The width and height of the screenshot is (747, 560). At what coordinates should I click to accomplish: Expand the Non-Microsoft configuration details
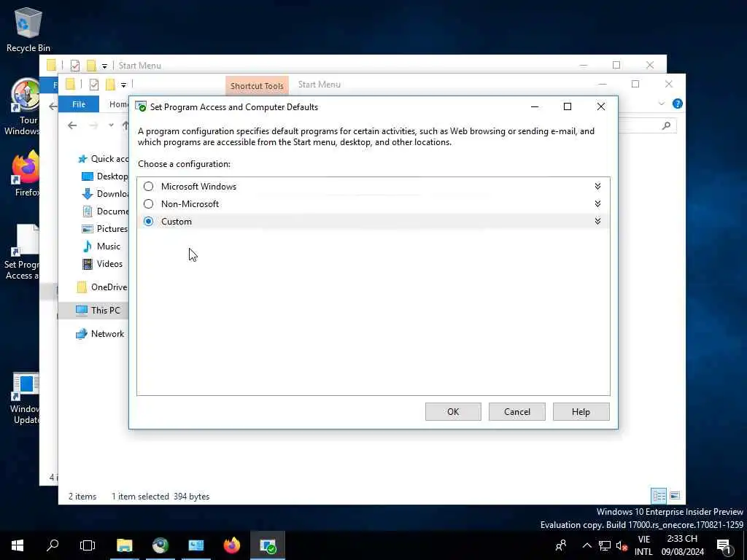(597, 204)
